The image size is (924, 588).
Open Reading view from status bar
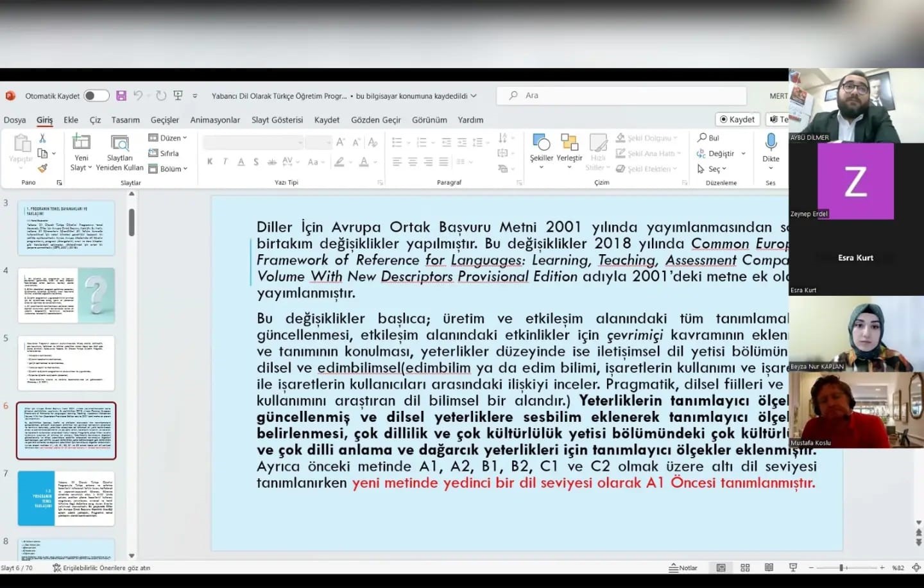coord(769,568)
